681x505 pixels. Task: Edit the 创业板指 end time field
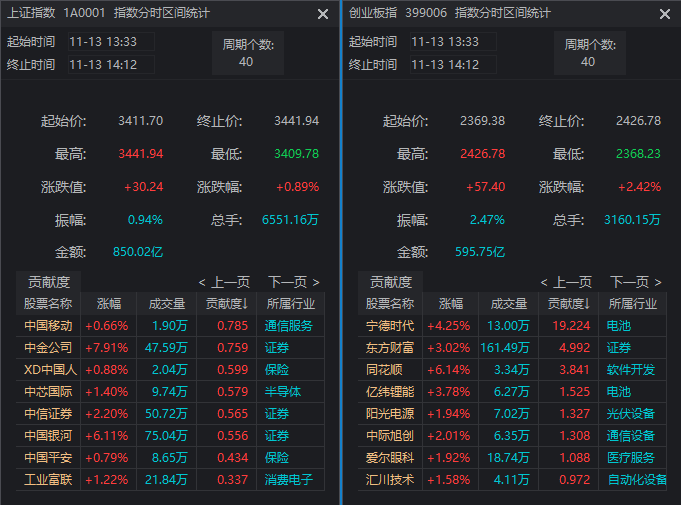tap(452, 64)
